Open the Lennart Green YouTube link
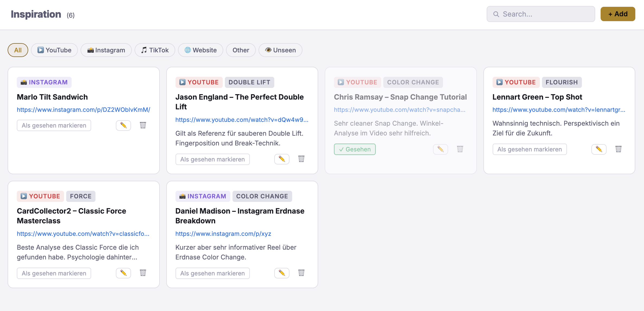Image resolution: width=644 pixels, height=311 pixels. 559,110
